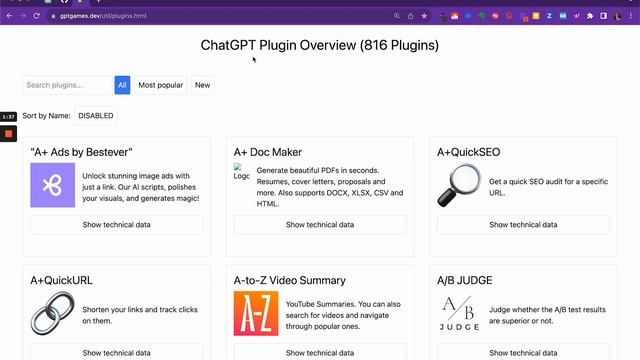640x360 pixels.
Task: Click in the Search plugins field
Action: point(67,85)
